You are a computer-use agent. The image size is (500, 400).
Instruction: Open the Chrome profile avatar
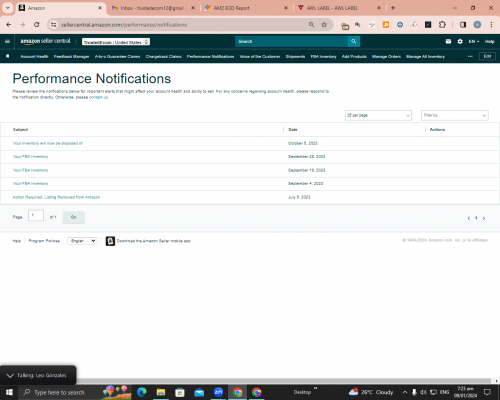(477, 25)
